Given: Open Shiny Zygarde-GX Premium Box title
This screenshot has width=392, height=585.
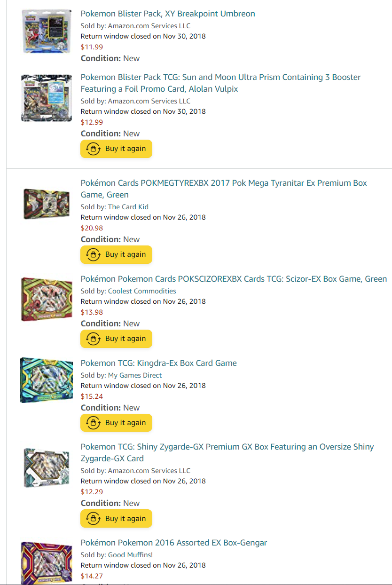Looking at the screenshot, I should click(x=227, y=452).
